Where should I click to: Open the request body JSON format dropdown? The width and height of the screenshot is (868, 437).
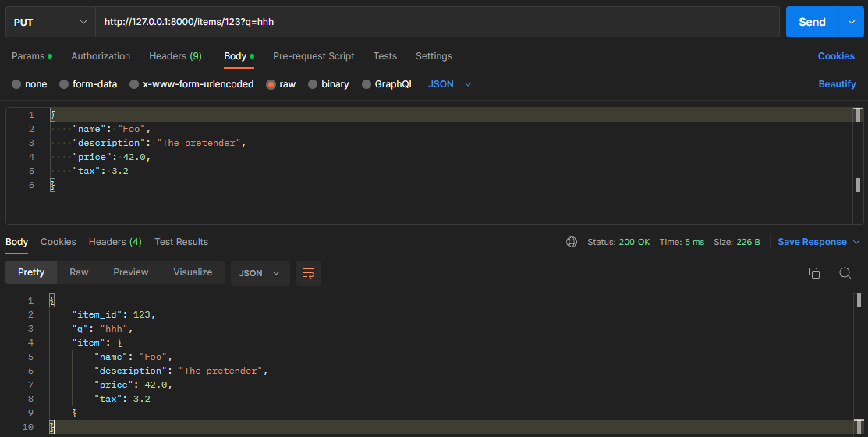coord(449,84)
